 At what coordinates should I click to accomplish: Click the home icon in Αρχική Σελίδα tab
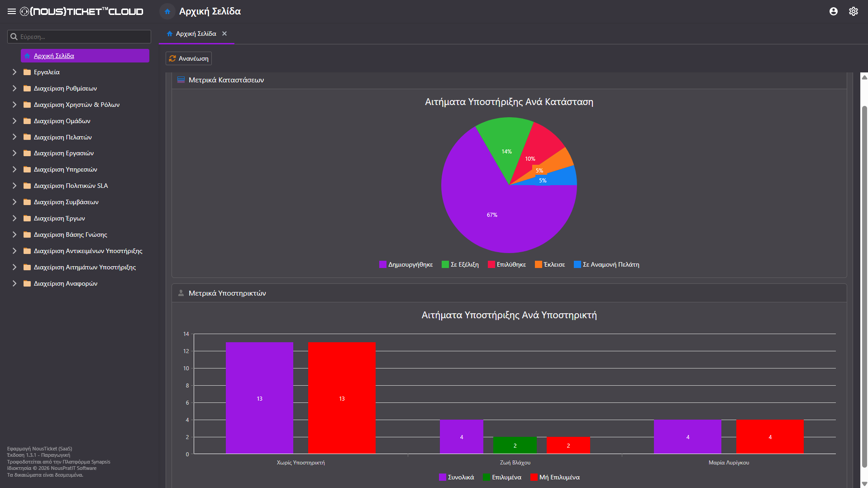click(x=170, y=33)
